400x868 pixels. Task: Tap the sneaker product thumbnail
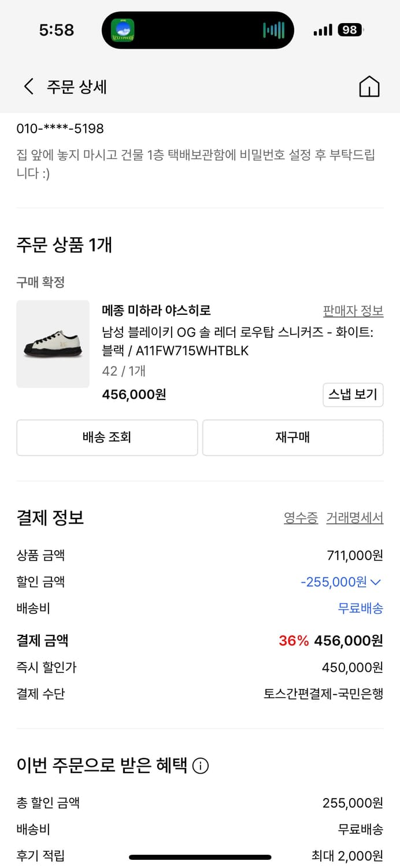pyautogui.click(x=53, y=344)
